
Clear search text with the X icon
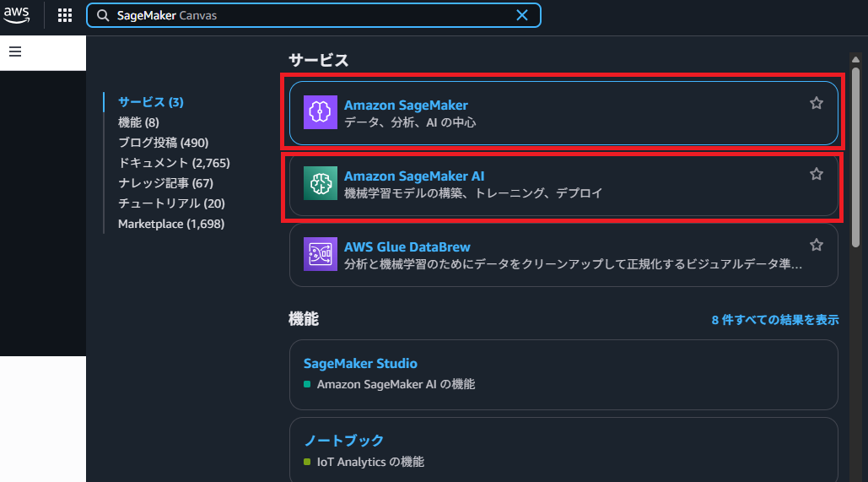[522, 15]
